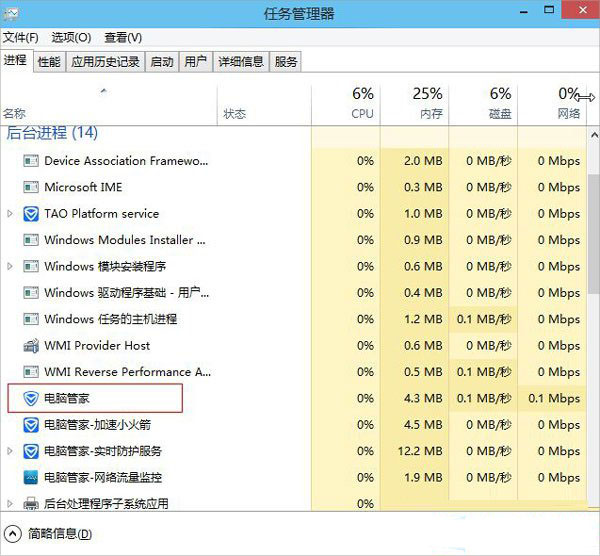The height and width of the screenshot is (556, 600).
Task: Collapse to 简略信息 using the arrow icon
Action: 12,534
